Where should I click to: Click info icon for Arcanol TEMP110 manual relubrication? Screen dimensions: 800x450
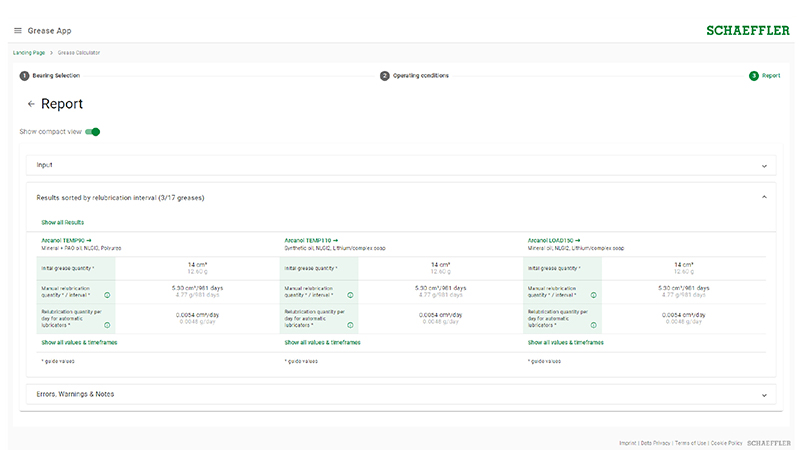tap(350, 295)
